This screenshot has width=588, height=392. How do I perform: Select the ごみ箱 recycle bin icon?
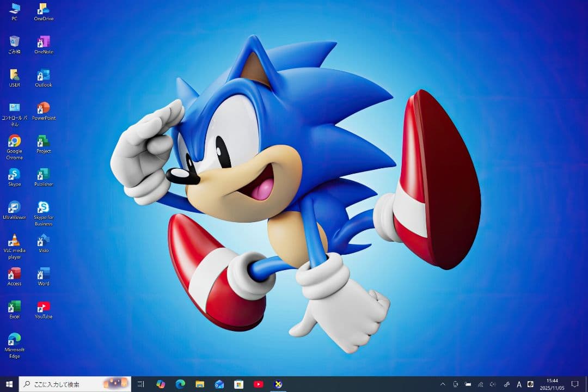(x=15, y=42)
